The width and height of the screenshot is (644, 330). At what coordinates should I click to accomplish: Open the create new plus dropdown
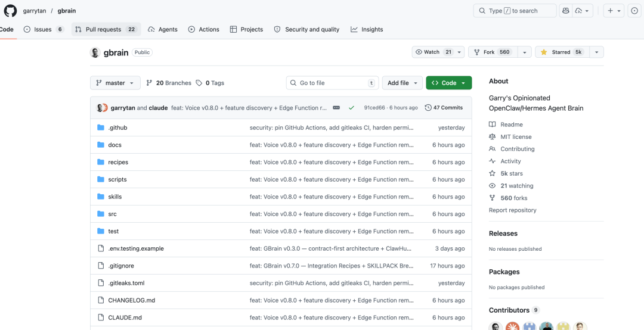click(614, 11)
